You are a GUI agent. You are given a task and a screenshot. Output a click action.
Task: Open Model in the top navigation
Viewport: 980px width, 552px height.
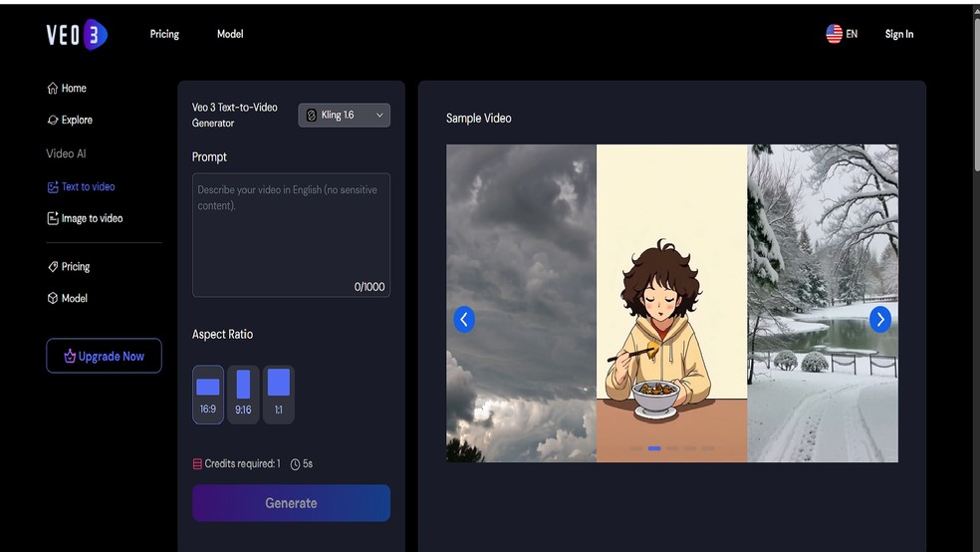230,35
